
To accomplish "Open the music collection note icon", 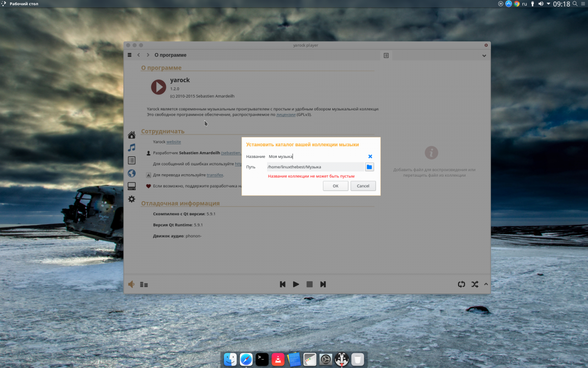I will (131, 147).
